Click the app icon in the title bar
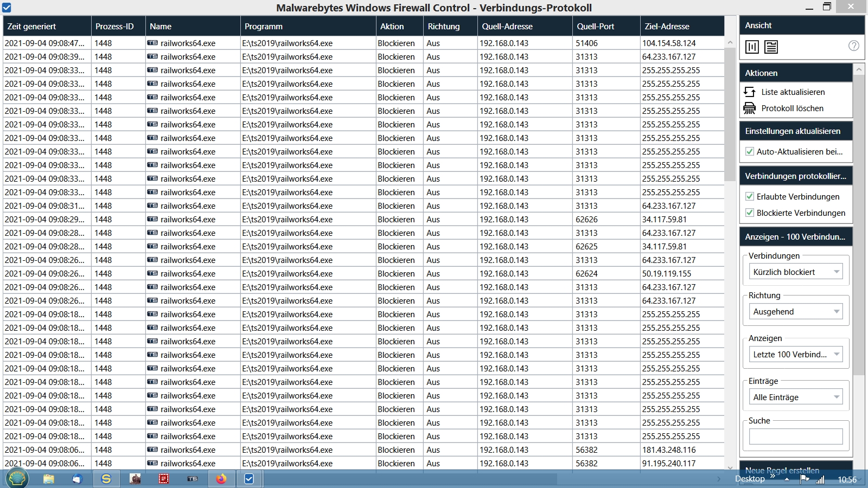The height and width of the screenshot is (488, 868). 7,8
